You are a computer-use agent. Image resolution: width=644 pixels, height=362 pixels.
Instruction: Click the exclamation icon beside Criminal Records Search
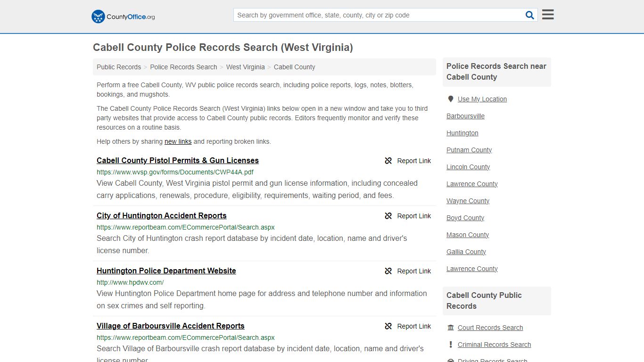coord(451,345)
